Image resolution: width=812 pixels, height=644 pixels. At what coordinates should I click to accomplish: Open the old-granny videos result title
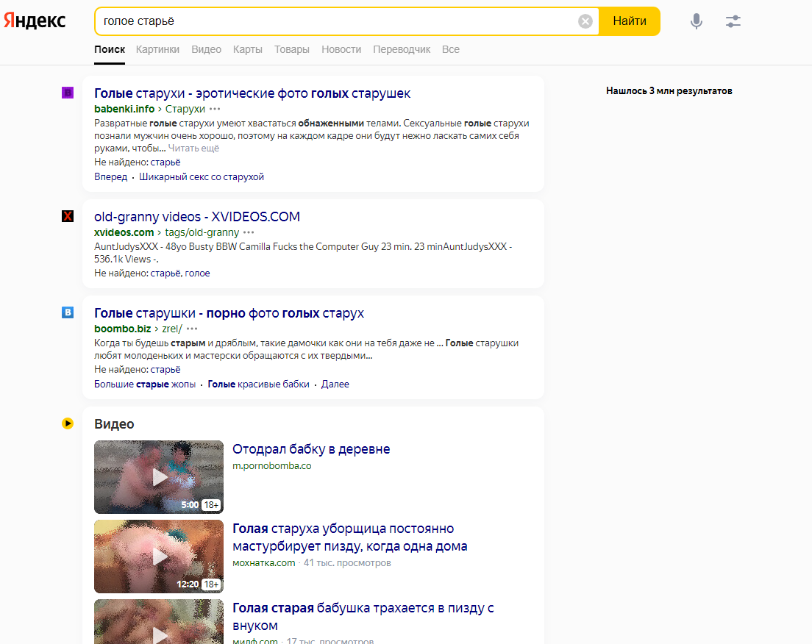click(197, 216)
